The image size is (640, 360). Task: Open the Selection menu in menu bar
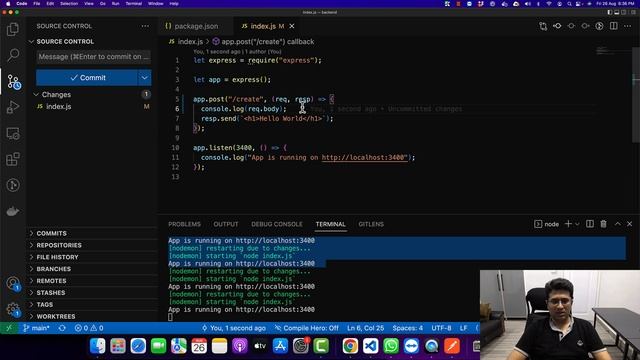pos(69,3)
